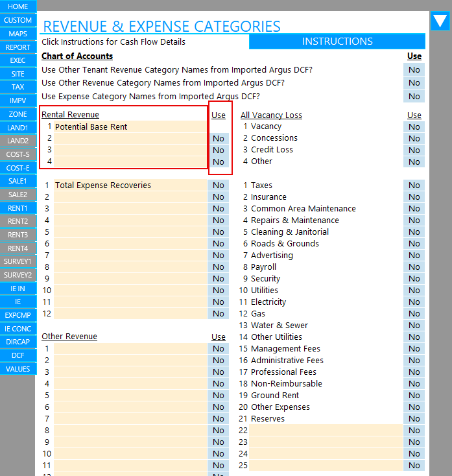Open the COST-S tab
Image resolution: width=452 pixels, height=476 pixels.
point(18,154)
